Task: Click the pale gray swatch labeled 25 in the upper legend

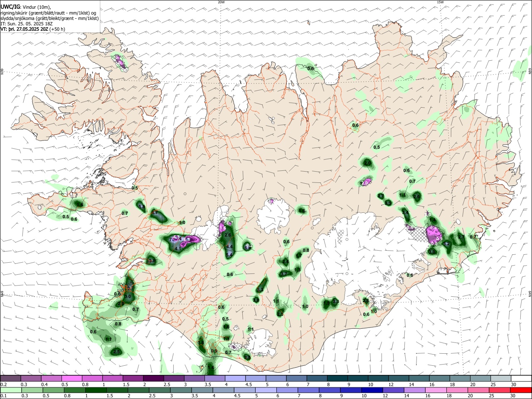Action: tap(500, 378)
